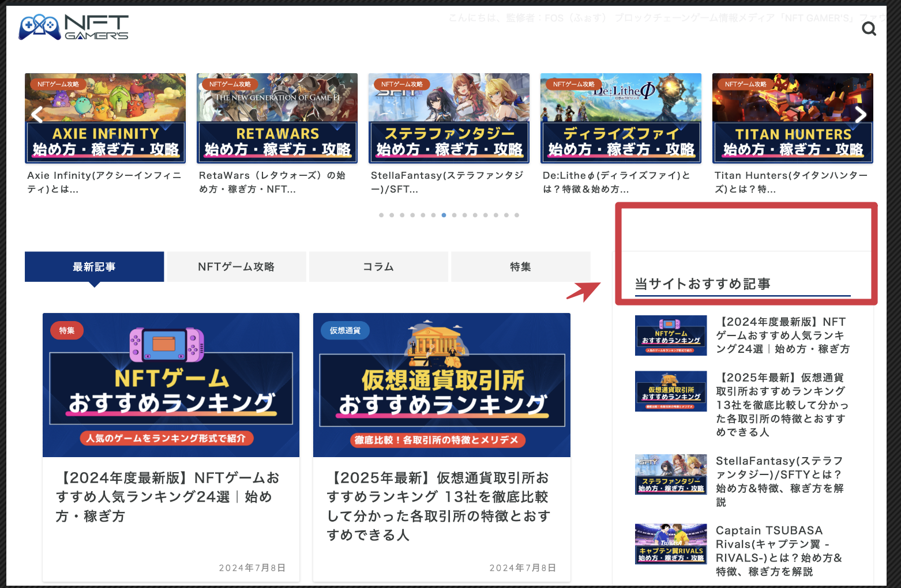
Task: Click the 仮想通貨 category badge
Action: pos(345,330)
